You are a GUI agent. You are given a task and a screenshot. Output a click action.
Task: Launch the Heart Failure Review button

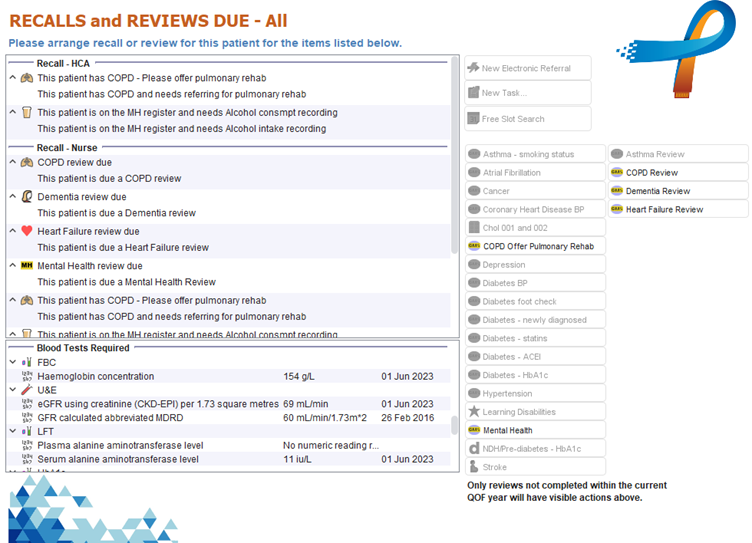coord(678,210)
